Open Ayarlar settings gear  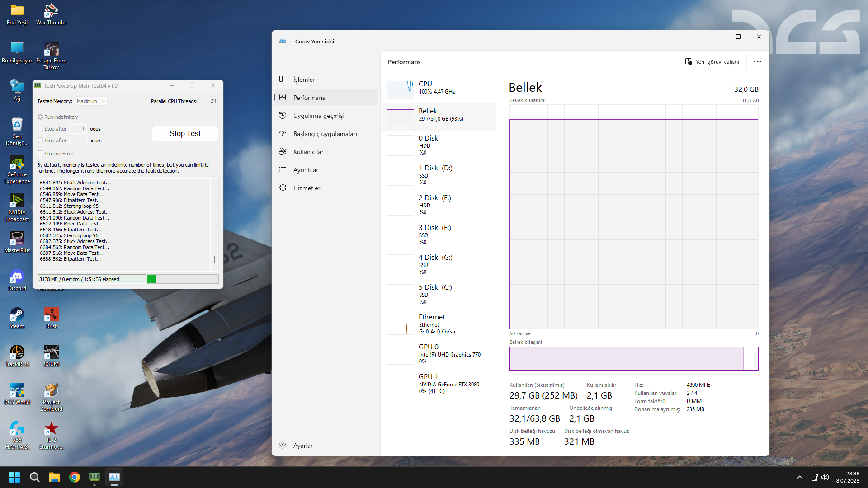[283, 445]
